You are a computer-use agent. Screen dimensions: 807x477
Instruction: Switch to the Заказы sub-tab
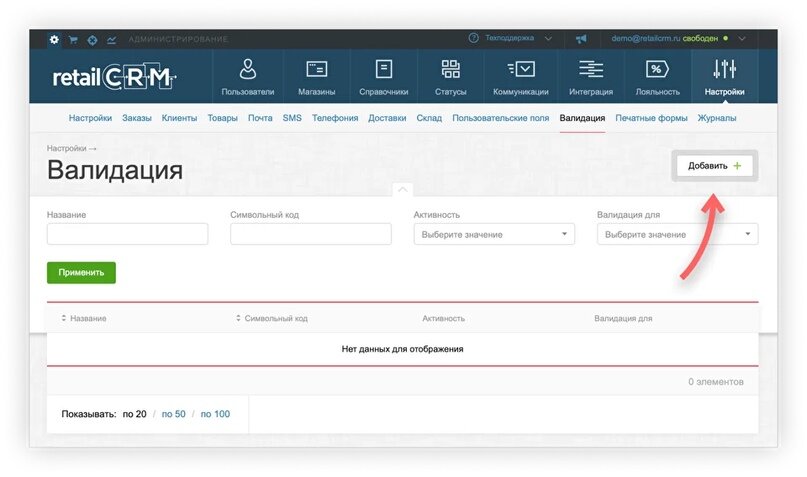coord(137,118)
